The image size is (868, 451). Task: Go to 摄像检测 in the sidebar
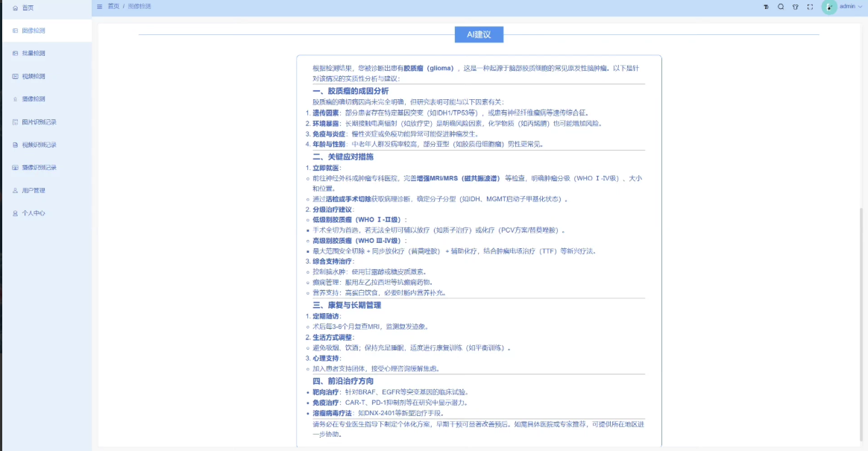(34, 99)
